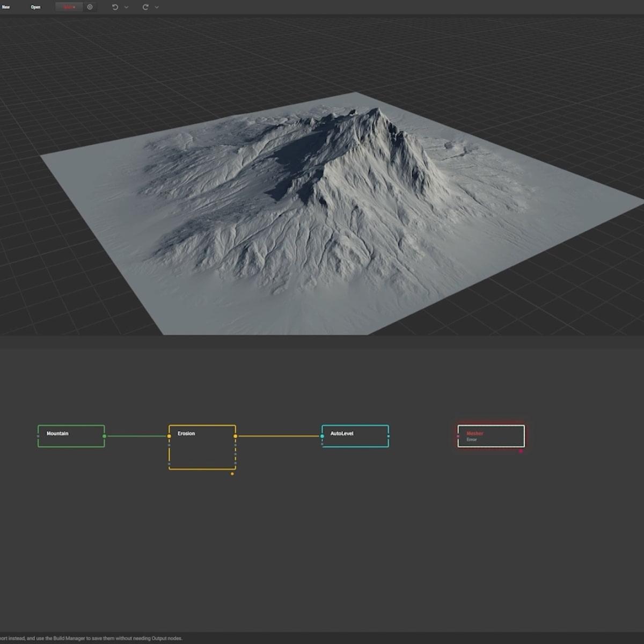Click the Redo arrow icon

[145, 7]
